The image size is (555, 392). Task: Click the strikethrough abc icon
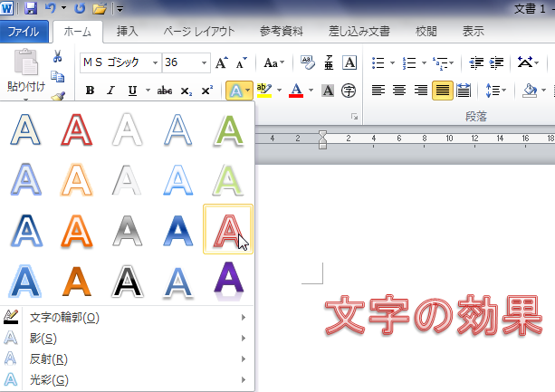[164, 91]
